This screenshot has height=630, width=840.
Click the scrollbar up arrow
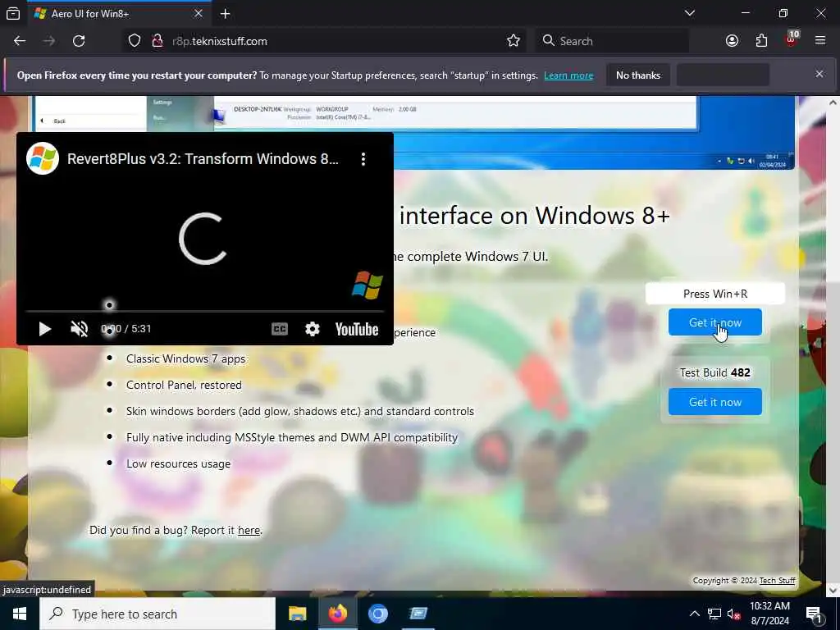tap(832, 103)
